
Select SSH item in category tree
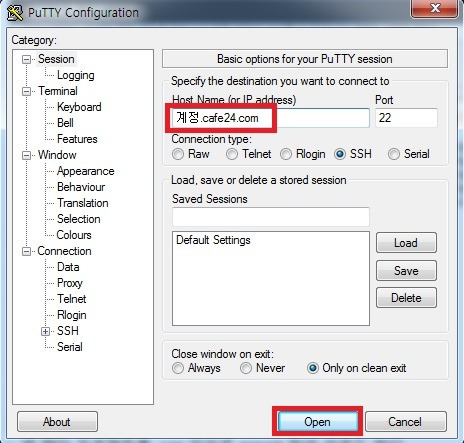pos(68,331)
